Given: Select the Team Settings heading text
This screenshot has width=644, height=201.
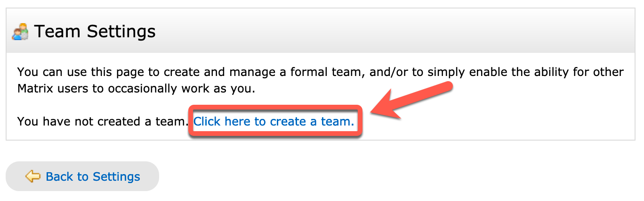Looking at the screenshot, I should pyautogui.click(x=95, y=32).
